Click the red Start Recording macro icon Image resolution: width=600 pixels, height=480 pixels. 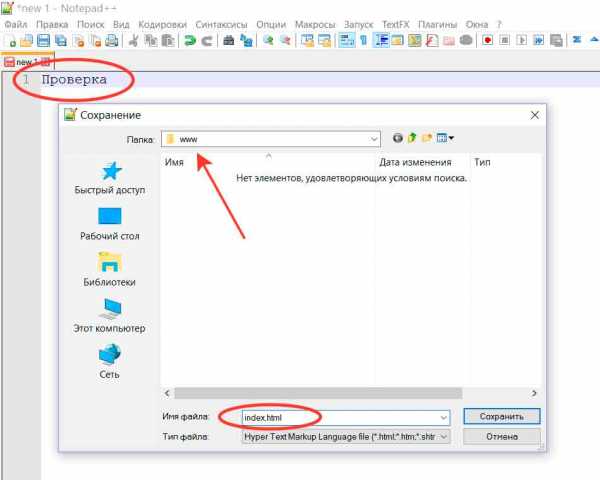coord(488,40)
